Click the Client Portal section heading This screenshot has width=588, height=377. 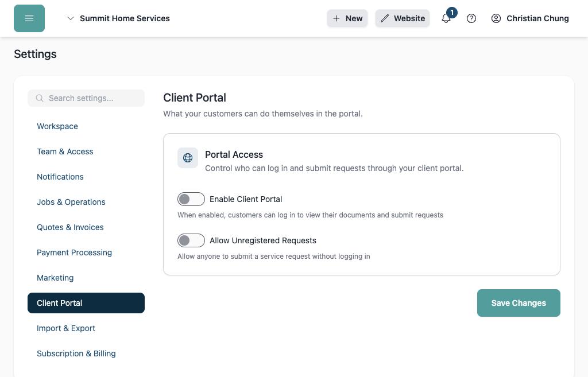[195, 98]
